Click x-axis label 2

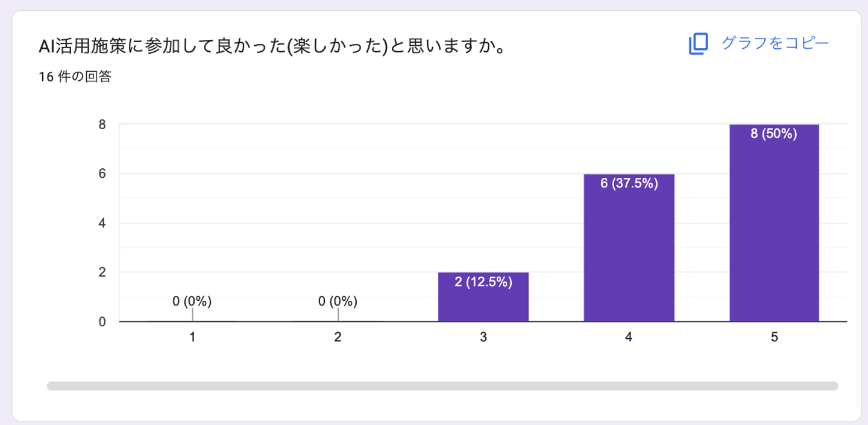[338, 338]
